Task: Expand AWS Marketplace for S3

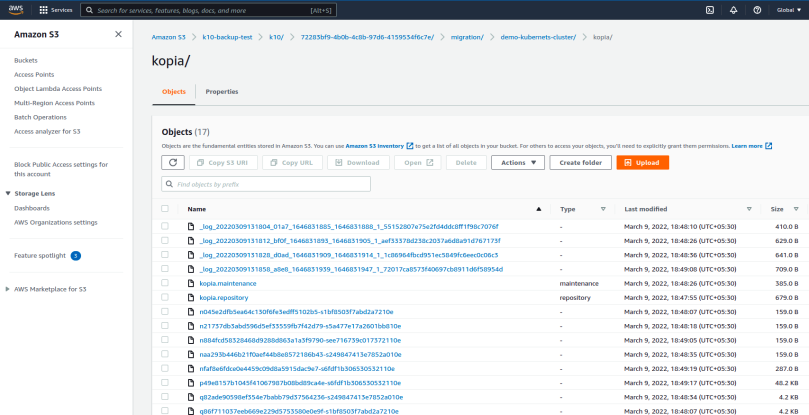Action: click(x=8, y=289)
